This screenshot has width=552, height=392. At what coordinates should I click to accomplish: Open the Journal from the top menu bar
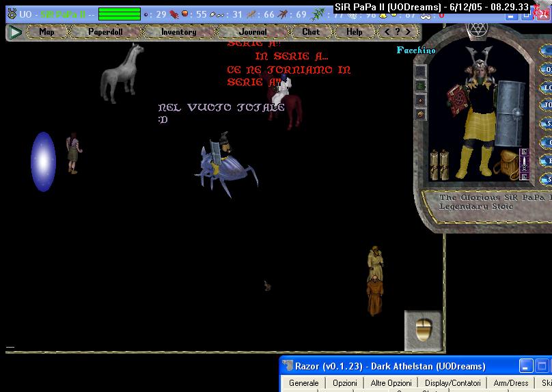click(x=253, y=32)
